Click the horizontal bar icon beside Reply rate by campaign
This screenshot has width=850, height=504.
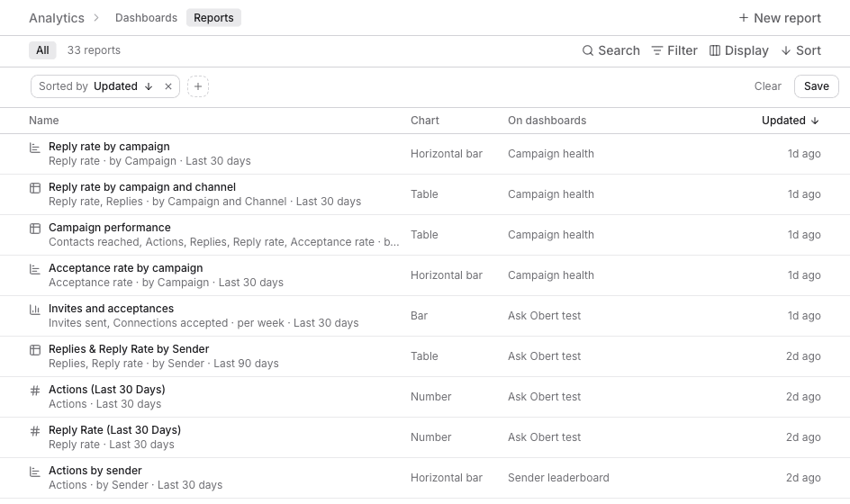point(35,148)
